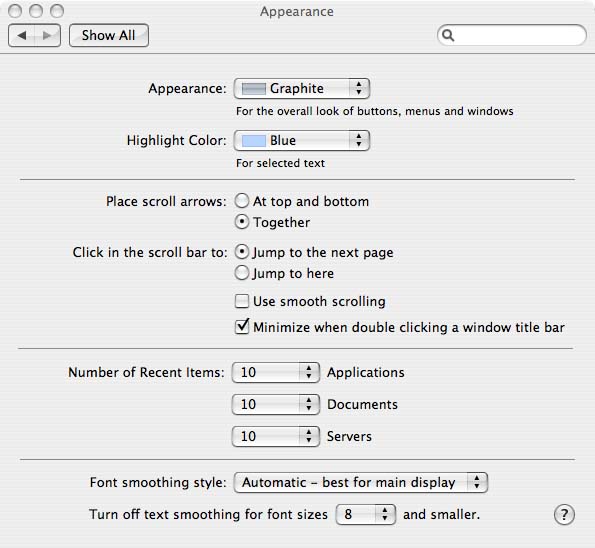Uncheck Minimize when double clicking title bar
This screenshot has height=548, width=595.
click(x=242, y=327)
